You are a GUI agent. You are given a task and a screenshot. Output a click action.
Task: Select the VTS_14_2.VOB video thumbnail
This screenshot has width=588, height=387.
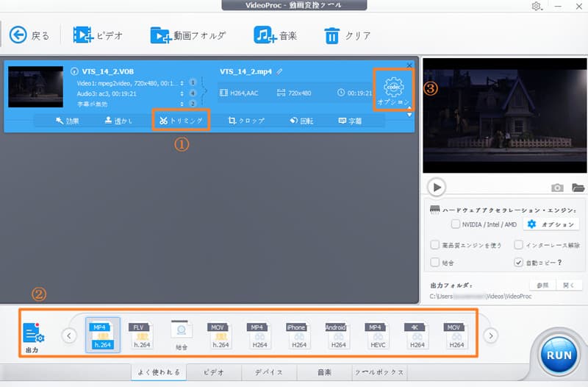[35, 87]
